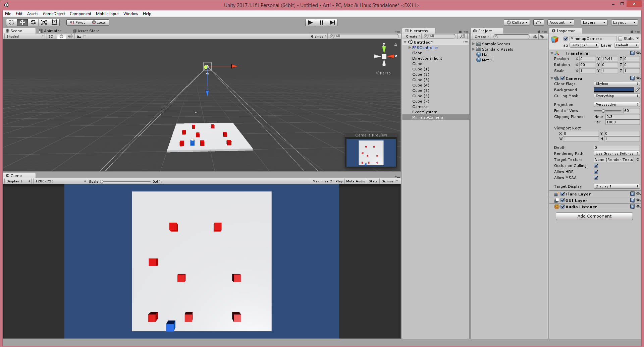Open the Clear Flags dropdown
Screen dimensions: 644x347
pyautogui.click(x=616, y=84)
